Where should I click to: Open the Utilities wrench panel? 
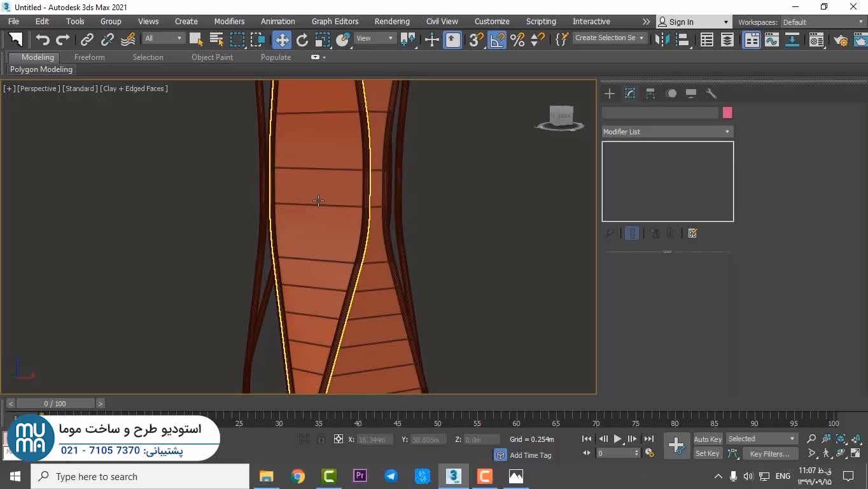(711, 94)
